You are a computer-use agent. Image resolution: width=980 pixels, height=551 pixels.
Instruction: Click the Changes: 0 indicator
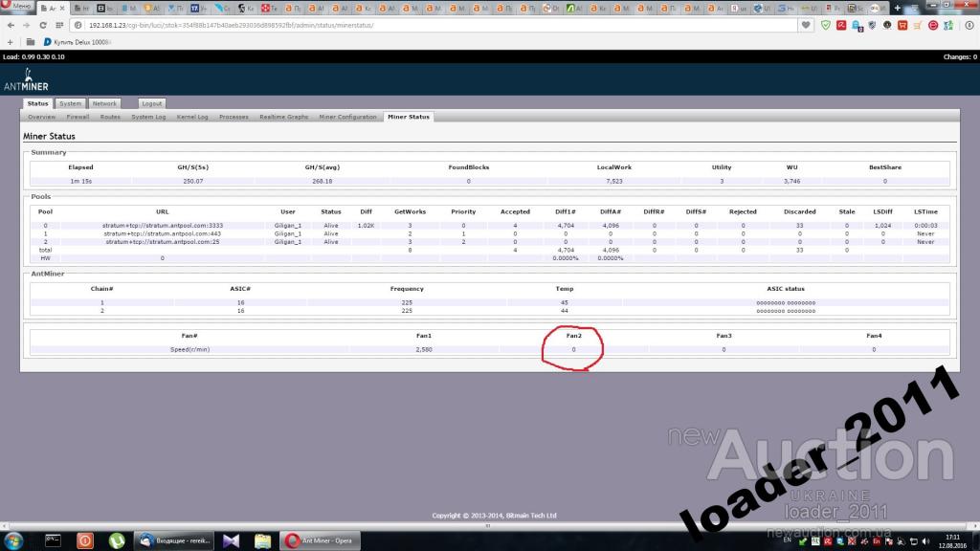point(960,56)
